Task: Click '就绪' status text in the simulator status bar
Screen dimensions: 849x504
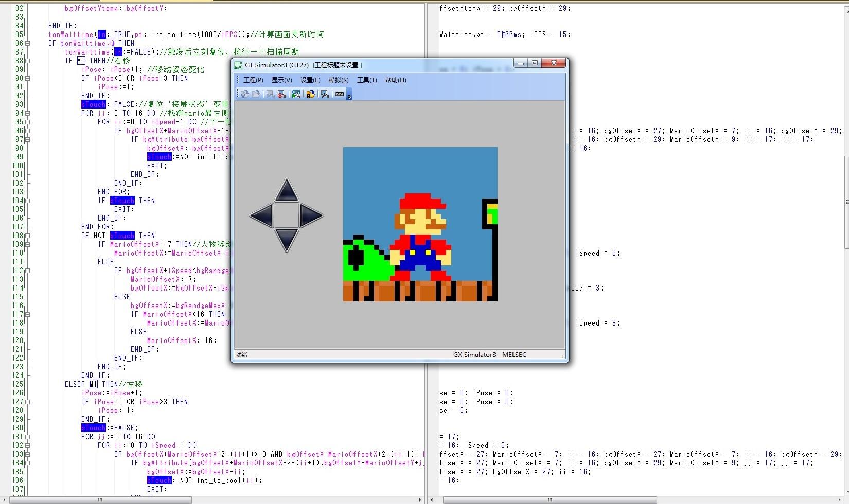Action: [x=241, y=355]
